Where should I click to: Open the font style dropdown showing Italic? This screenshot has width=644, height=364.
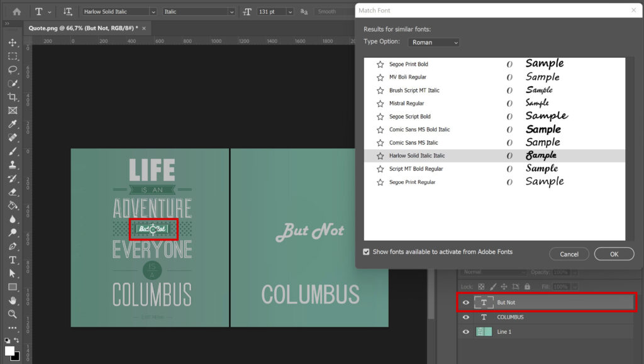click(x=231, y=12)
